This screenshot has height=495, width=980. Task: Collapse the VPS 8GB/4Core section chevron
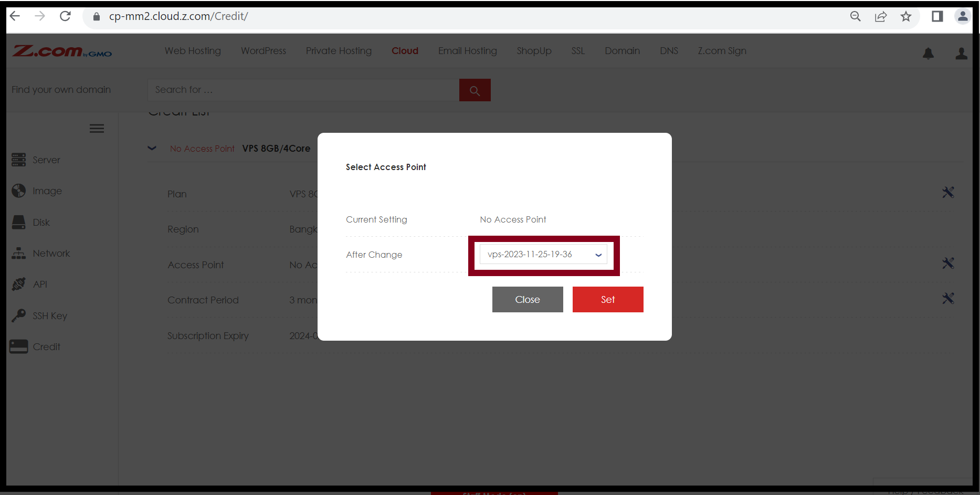152,149
